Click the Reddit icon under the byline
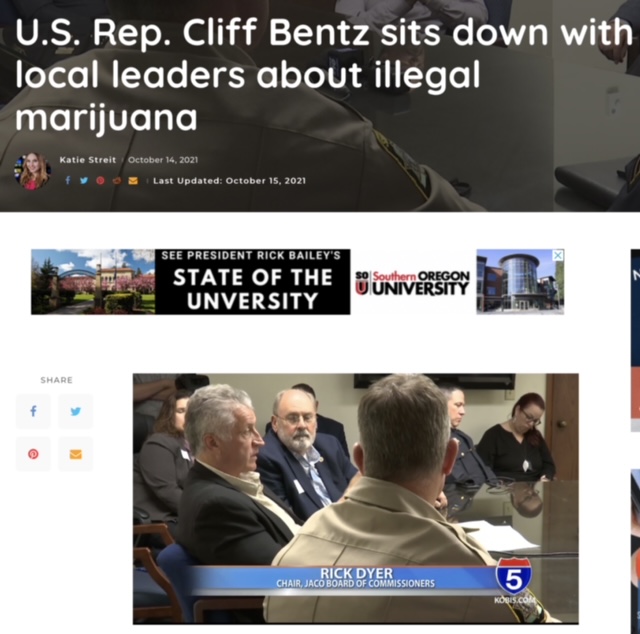The width and height of the screenshot is (640, 634). [x=117, y=180]
